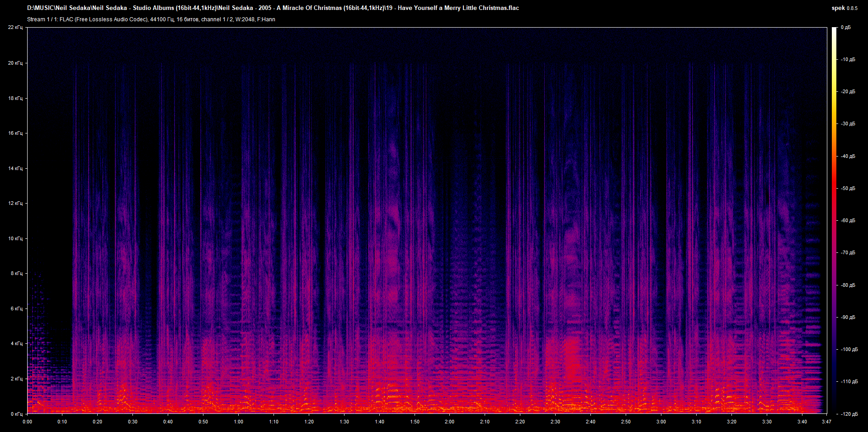
Task: Click the 22 кГц frequency axis label
Action: (15, 28)
